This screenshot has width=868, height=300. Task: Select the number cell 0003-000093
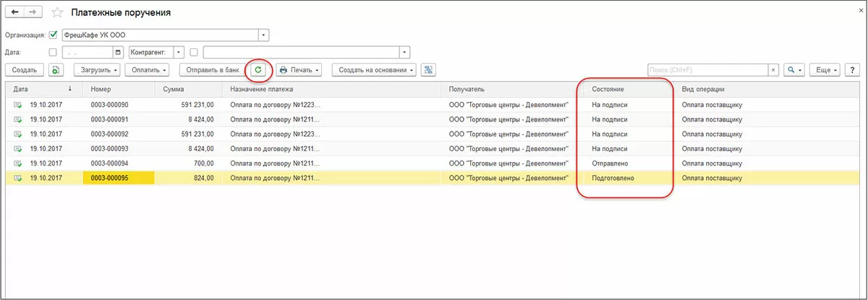tap(119, 149)
